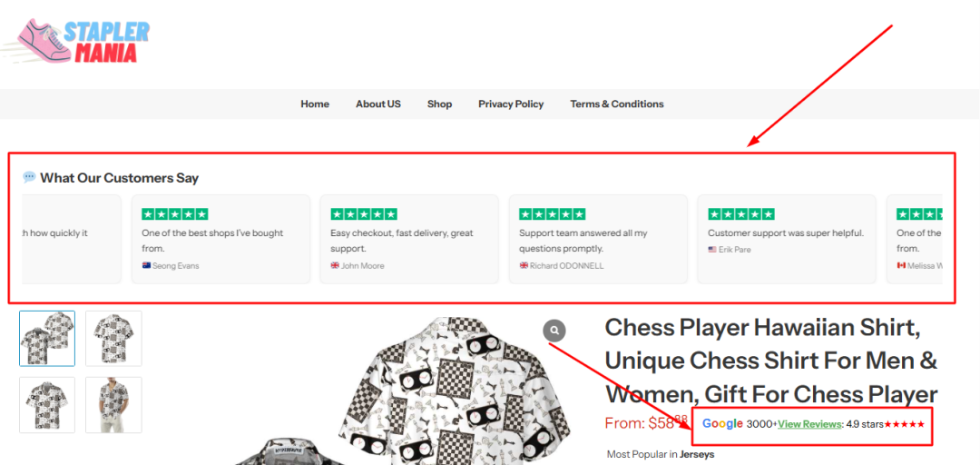Open the Home menu item
This screenshot has height=465, width=980.
315,104
